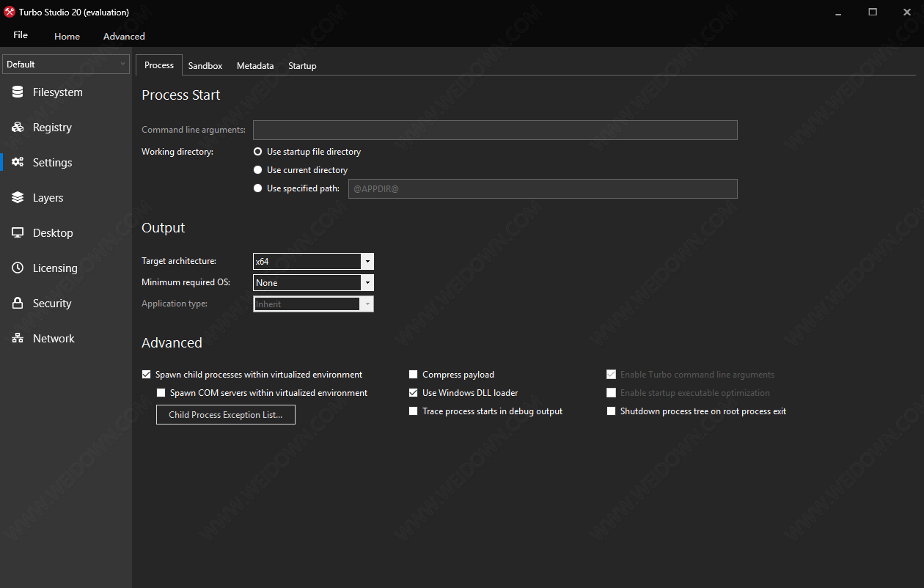
Task: Open the Home ribbon tab
Action: (x=67, y=36)
